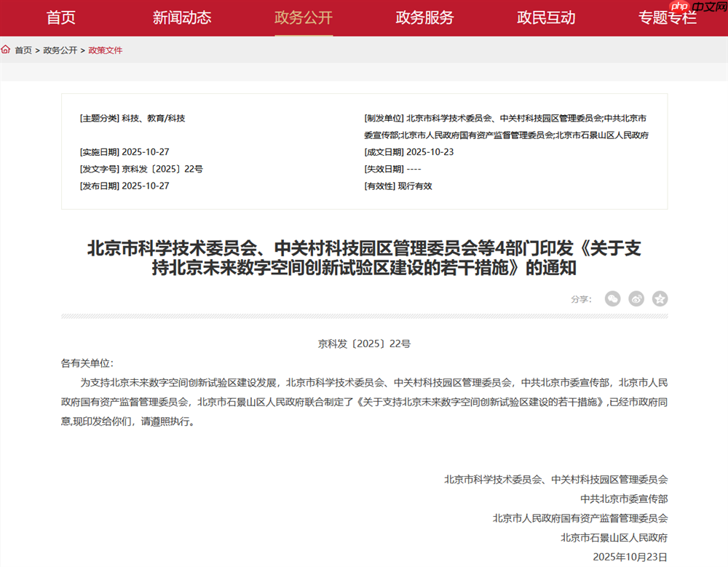Share the article via WeChat icon
The height and width of the screenshot is (567, 728).
(x=612, y=298)
